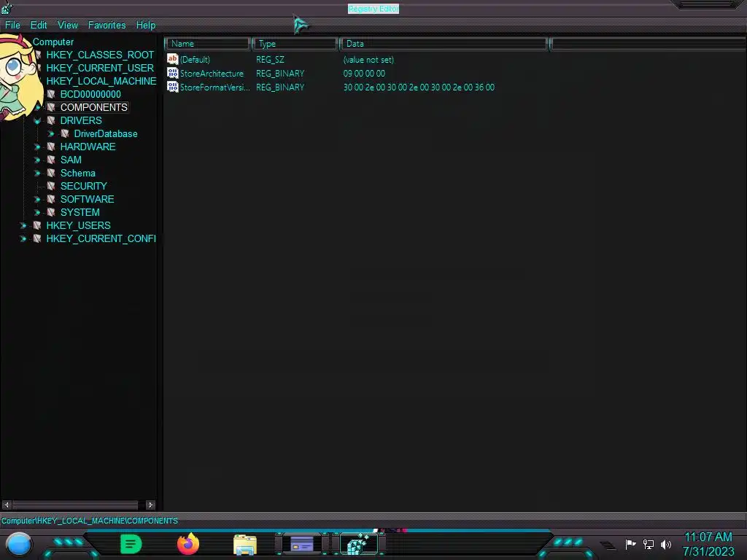
Task: Click the SYSTEM key folder icon
Action: click(51, 212)
